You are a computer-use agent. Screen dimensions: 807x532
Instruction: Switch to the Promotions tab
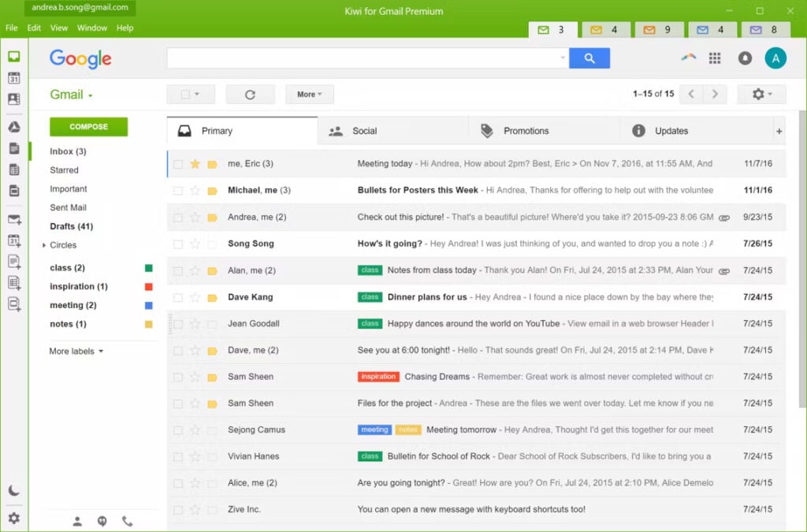[526, 130]
